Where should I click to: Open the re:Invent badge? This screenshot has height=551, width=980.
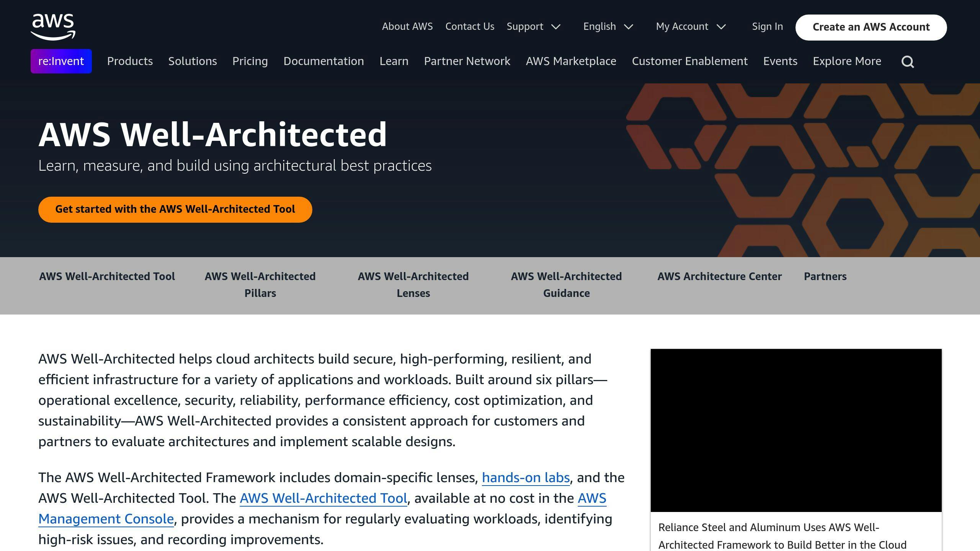click(x=61, y=61)
